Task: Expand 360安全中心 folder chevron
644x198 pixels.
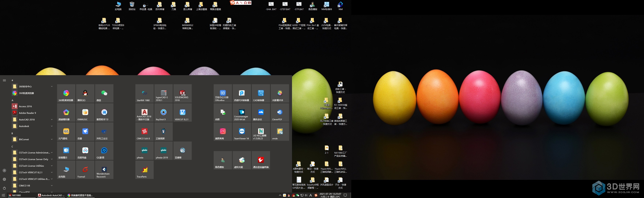Action: pyautogui.click(x=52, y=87)
